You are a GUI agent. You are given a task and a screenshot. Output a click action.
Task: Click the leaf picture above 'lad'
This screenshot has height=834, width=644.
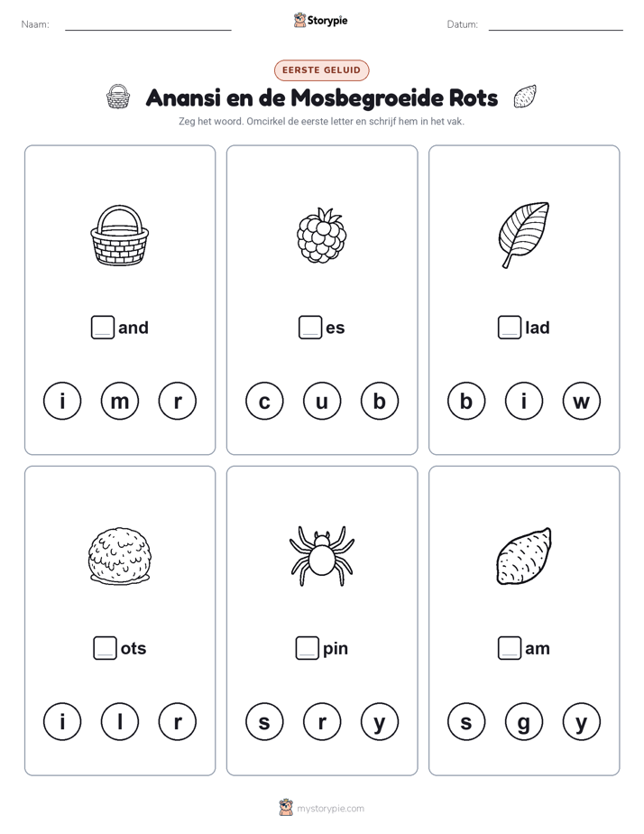pyautogui.click(x=524, y=235)
